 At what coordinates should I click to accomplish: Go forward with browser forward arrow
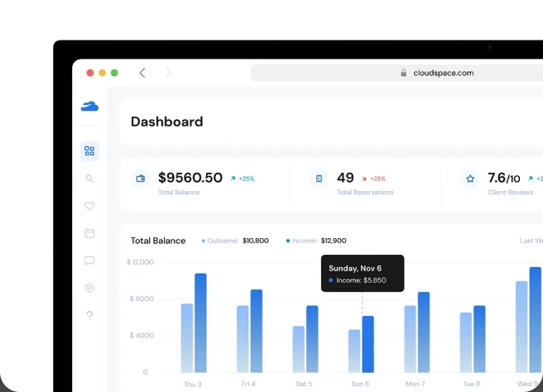[168, 73]
